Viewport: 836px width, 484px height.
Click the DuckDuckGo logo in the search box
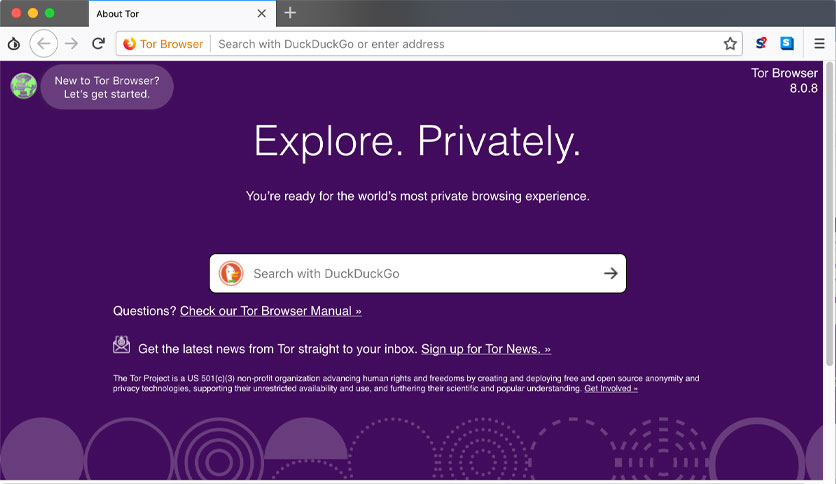pos(231,273)
